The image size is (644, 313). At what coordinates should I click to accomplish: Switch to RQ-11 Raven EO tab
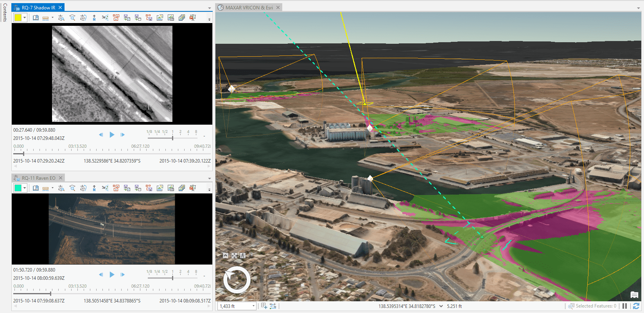38,178
